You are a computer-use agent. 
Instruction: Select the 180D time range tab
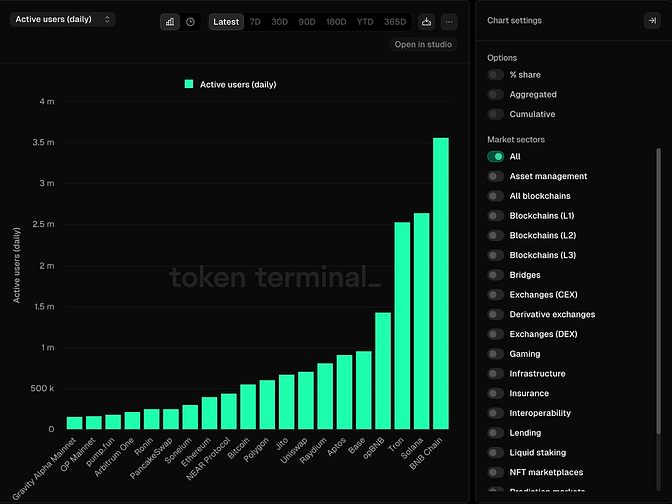tap(336, 22)
